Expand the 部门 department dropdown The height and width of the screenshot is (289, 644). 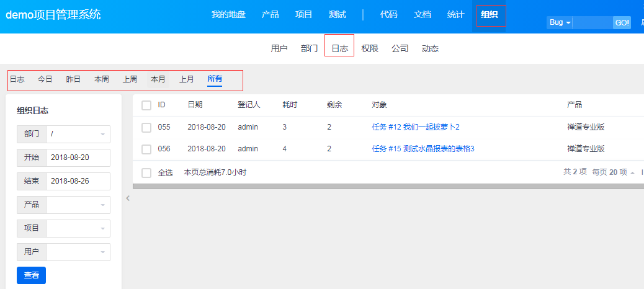coord(78,134)
